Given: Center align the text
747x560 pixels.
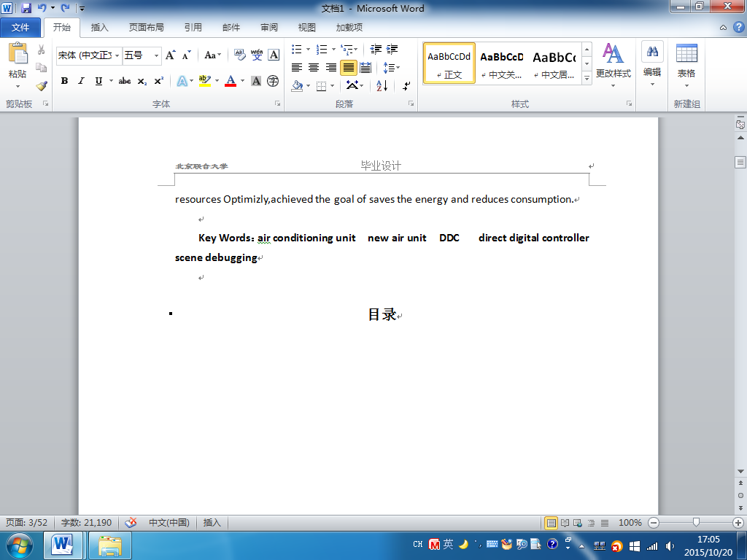Looking at the screenshot, I should click(x=314, y=68).
